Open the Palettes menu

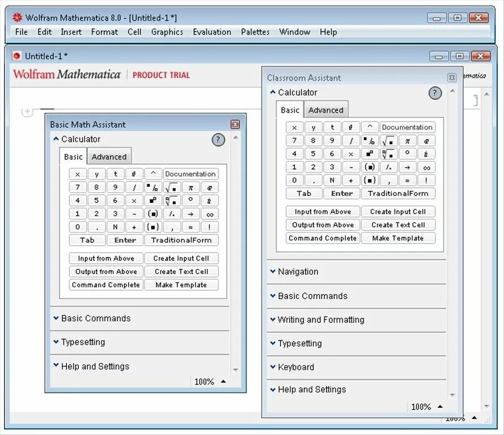coord(255,32)
